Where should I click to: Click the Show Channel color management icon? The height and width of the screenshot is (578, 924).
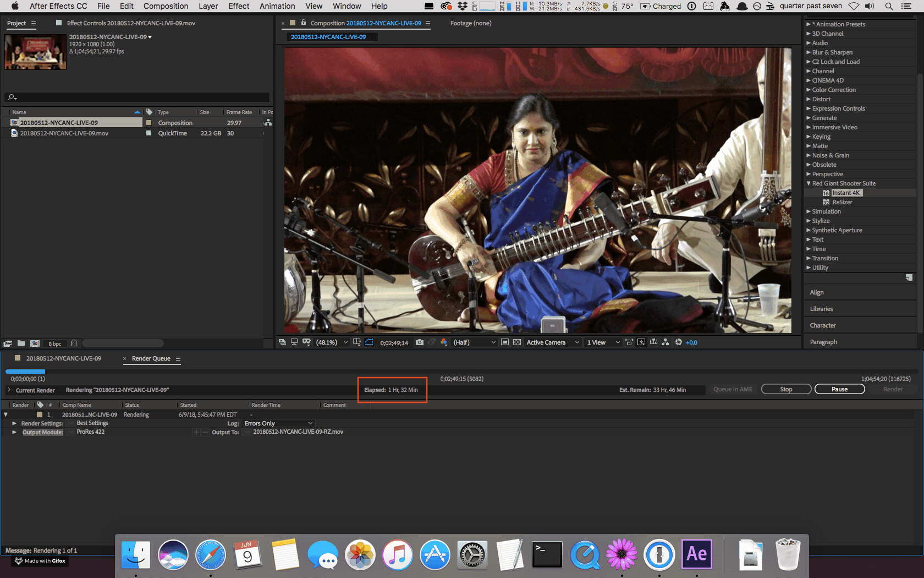(x=444, y=342)
